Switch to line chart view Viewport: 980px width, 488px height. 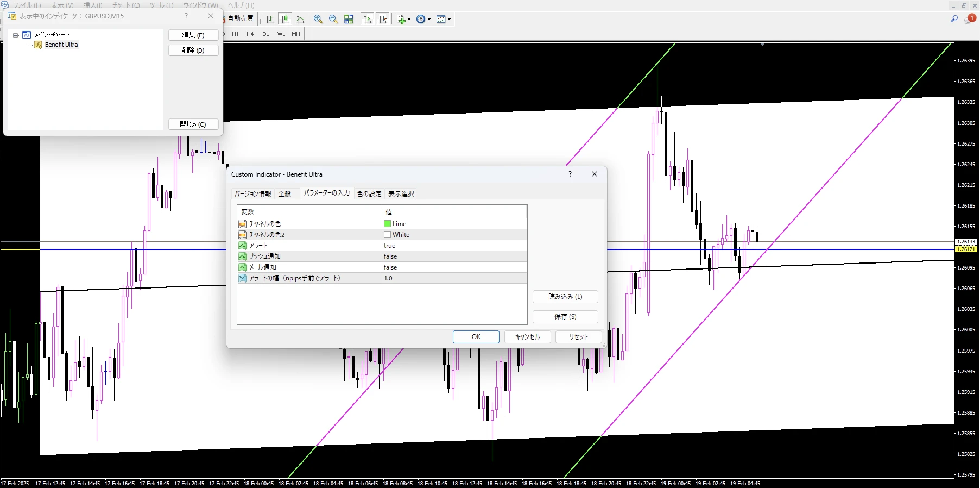pos(300,19)
